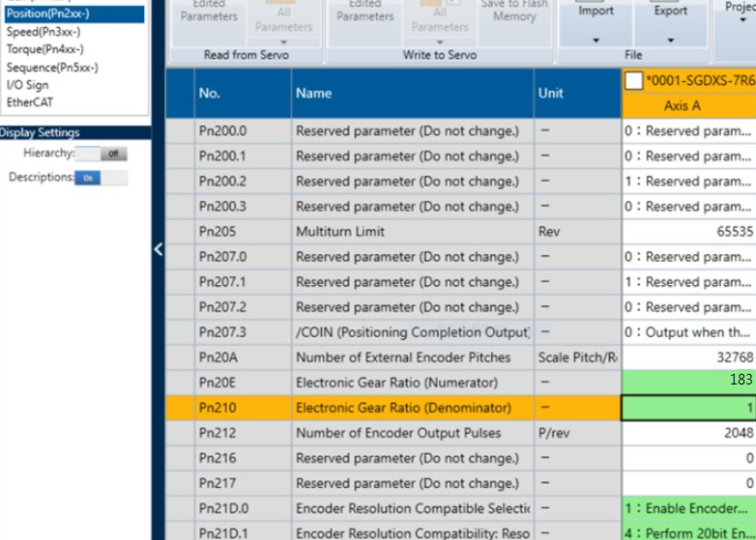The image size is (756, 540).
Task: Choose the I/O Sign category
Action: pos(27,85)
